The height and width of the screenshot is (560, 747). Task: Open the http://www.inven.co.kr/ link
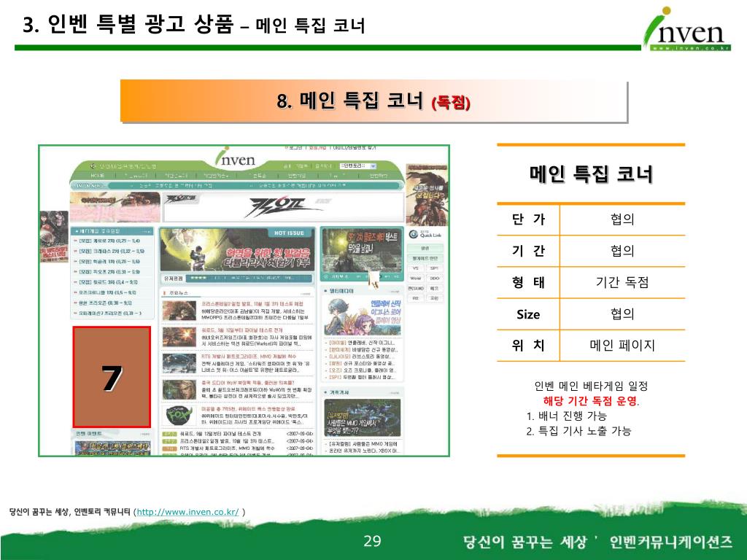click(x=187, y=512)
